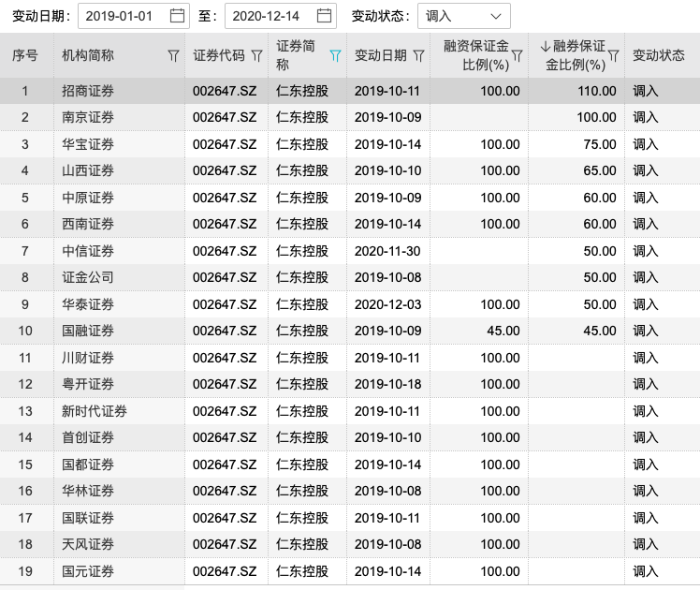Filter by 证券代码 column
Image resolution: width=700 pixels, height=590 pixels.
tap(256, 56)
